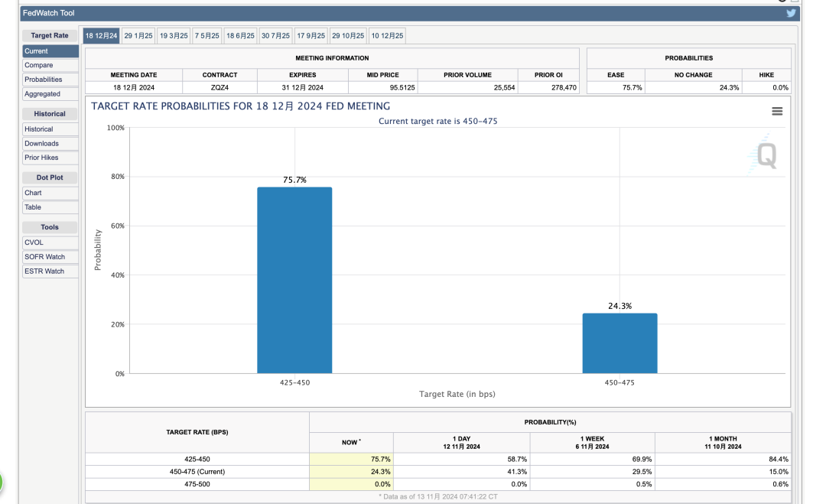Image resolution: width=826 pixels, height=504 pixels.
Task: Click the FedWatch Tool title
Action: 48,13
